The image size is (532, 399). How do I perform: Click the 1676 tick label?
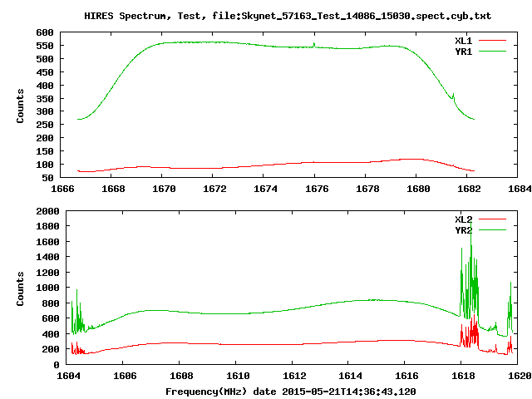[317, 189]
